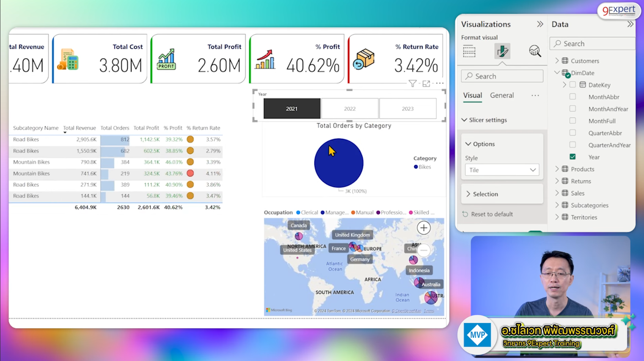Click the filter icon above the slicer

tap(412, 84)
